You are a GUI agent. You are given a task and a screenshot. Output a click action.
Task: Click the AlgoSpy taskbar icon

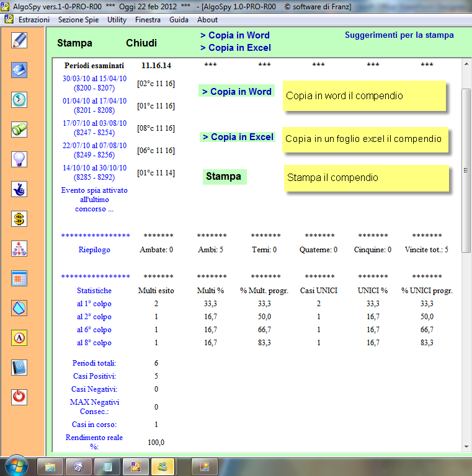pyautogui.click(x=136, y=467)
